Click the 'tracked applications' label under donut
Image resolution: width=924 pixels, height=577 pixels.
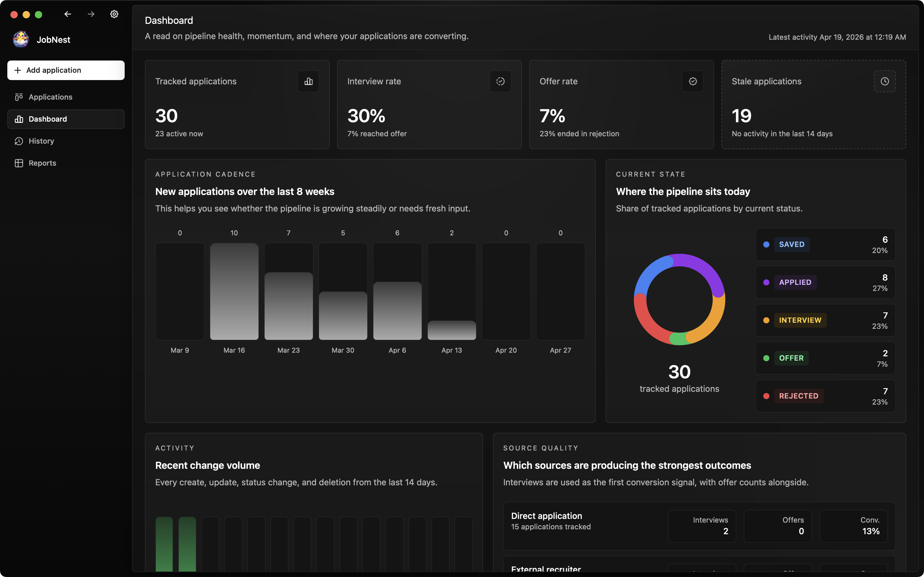coord(679,389)
